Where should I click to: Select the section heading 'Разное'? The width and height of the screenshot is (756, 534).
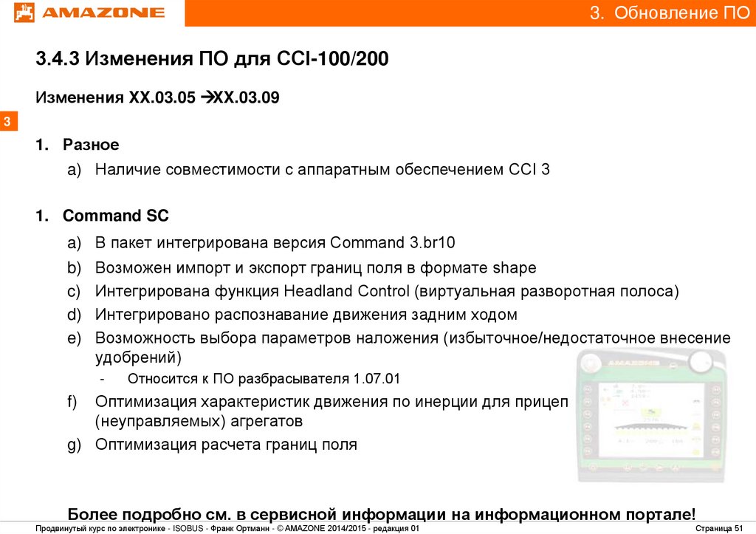(91, 145)
